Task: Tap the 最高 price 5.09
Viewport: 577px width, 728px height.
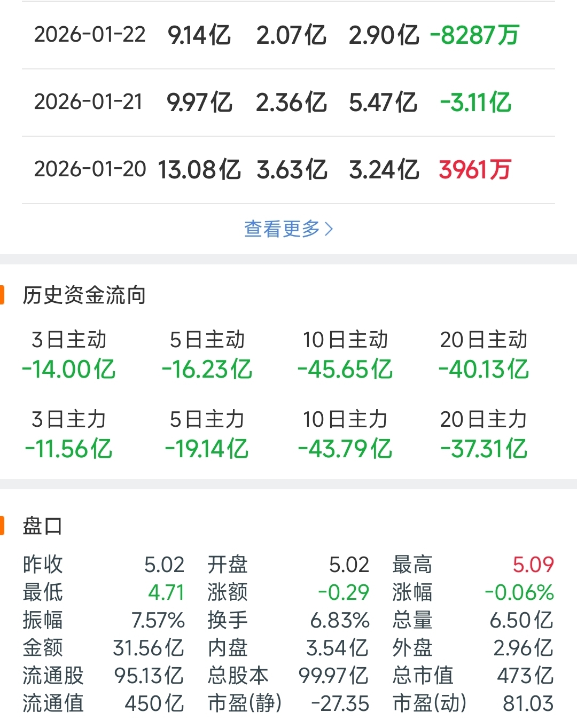Action: tap(533, 565)
